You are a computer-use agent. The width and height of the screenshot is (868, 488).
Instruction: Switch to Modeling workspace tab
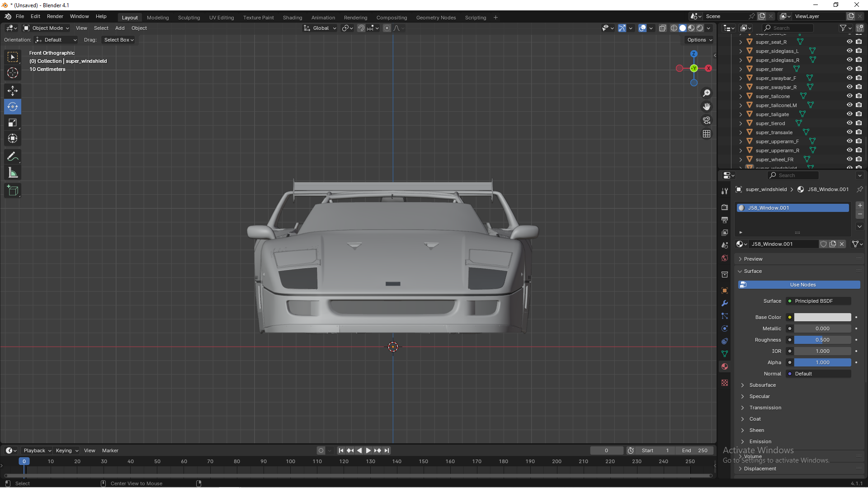pos(158,18)
